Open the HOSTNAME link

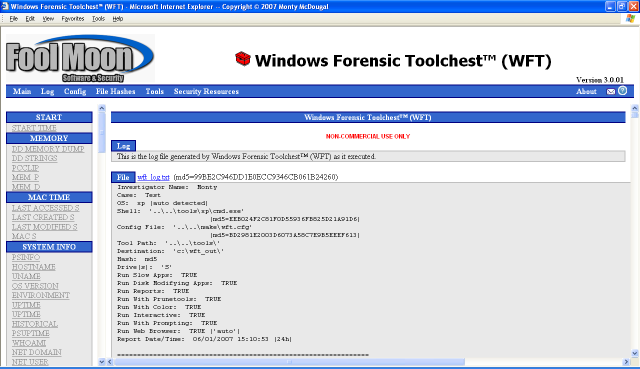[33, 267]
